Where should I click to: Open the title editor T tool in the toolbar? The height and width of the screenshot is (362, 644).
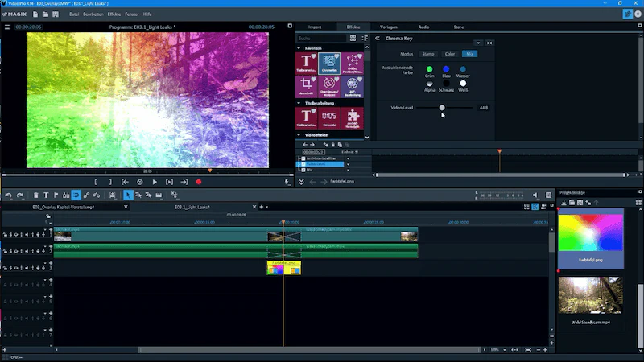point(46,195)
